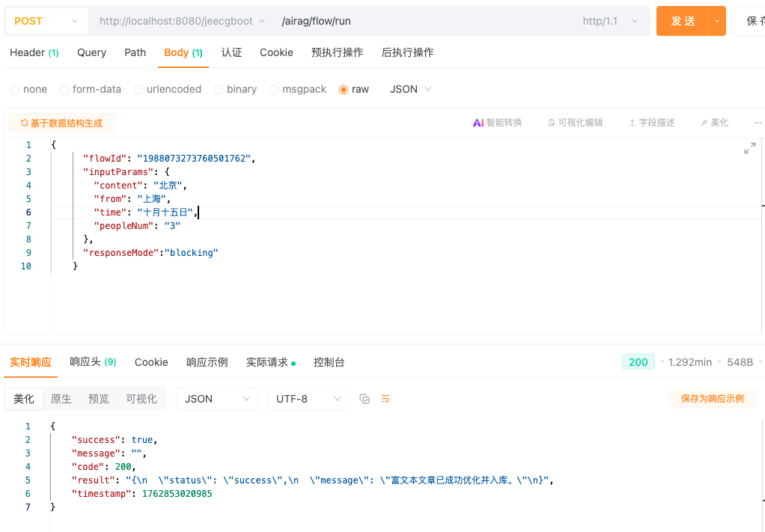Copy the response body content
The height and width of the screenshot is (532, 765).
coord(365,399)
